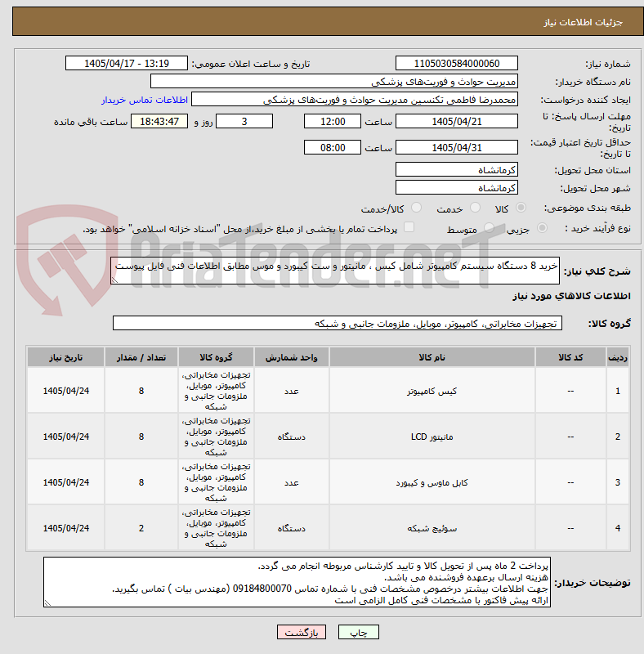The image size is (644, 654).
Task: Click the کد کالا column header
Action: pos(570,357)
